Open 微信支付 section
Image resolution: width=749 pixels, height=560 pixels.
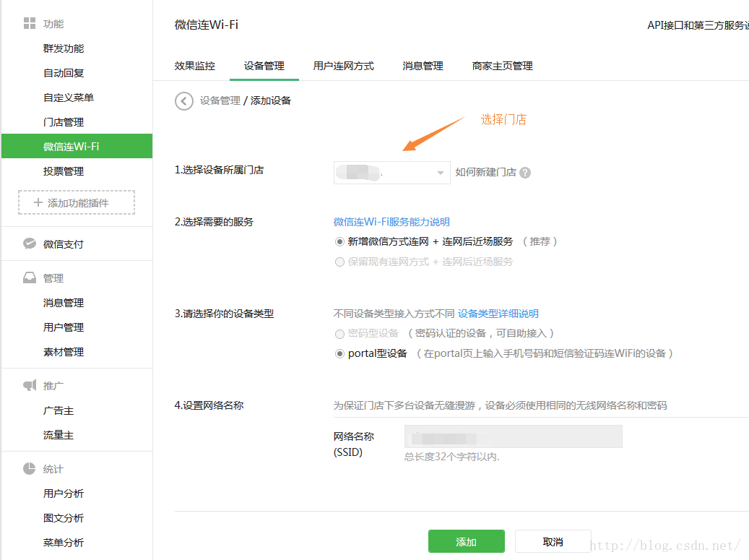(x=64, y=244)
